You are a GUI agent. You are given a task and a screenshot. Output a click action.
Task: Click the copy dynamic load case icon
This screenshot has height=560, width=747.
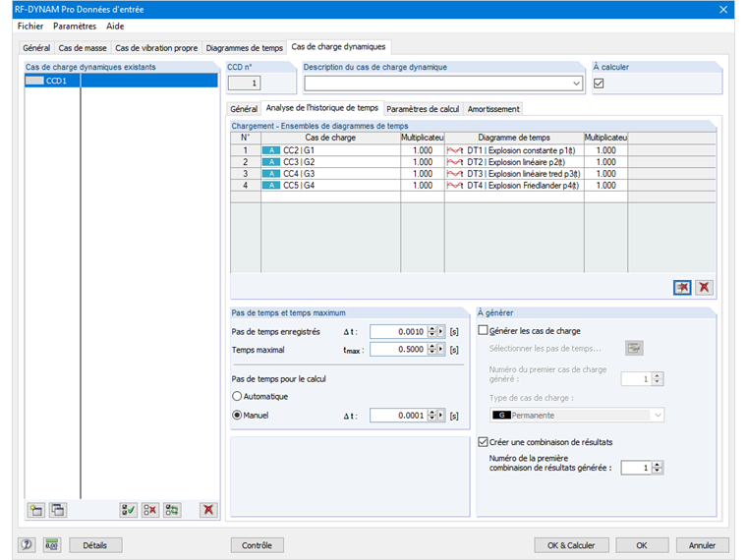click(58, 510)
